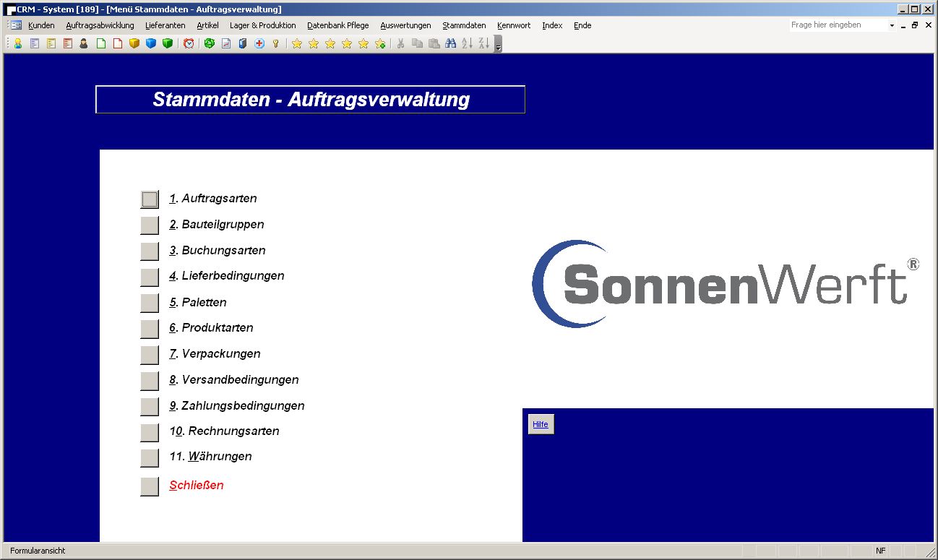938x560 pixels.
Task: Click into the 'Frage hier eingeben' help box
Action: click(x=838, y=25)
